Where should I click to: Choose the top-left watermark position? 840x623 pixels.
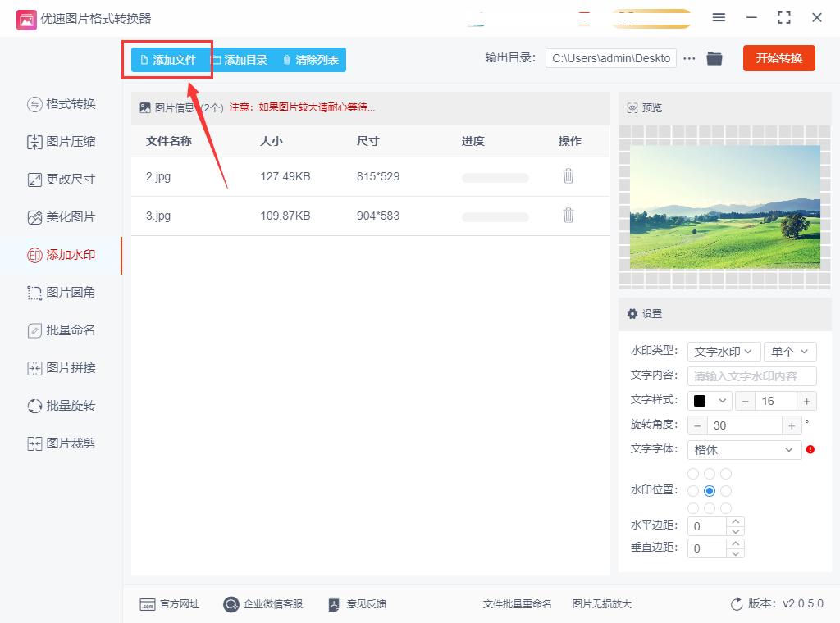692,473
